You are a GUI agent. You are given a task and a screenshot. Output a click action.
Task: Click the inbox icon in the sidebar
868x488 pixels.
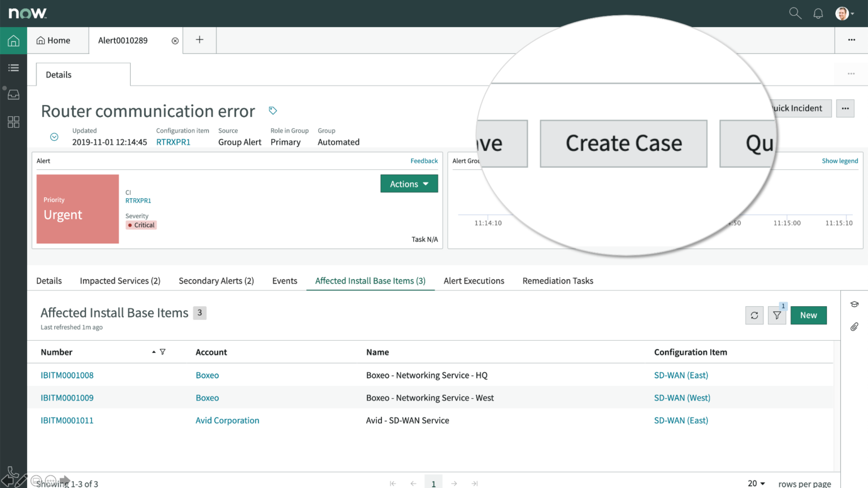pos(13,94)
